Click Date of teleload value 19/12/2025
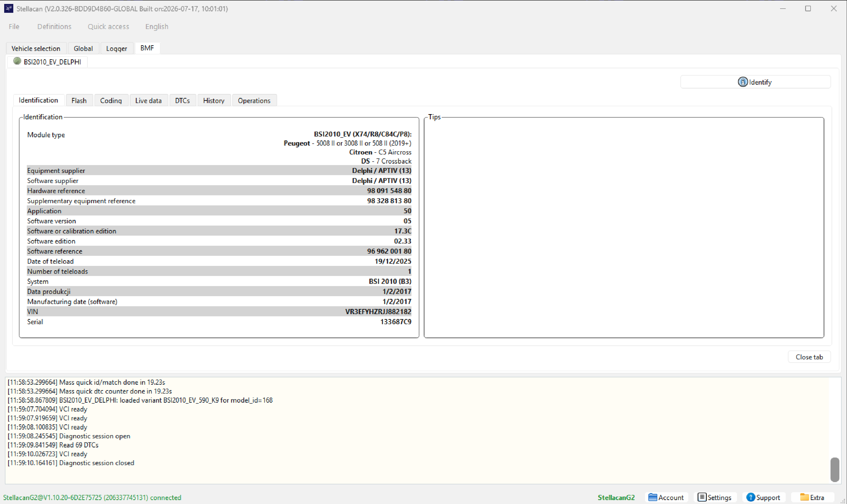Screen dimensions: 847x504 pos(393,261)
